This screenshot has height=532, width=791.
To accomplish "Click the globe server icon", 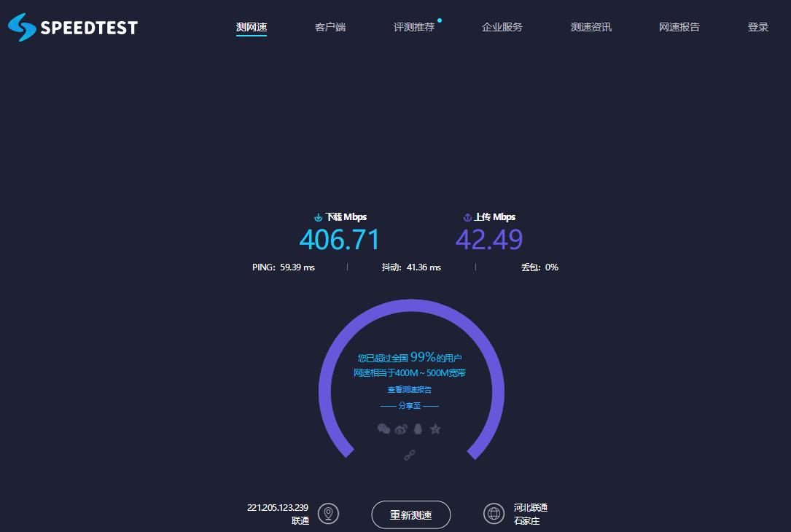I will (x=494, y=514).
